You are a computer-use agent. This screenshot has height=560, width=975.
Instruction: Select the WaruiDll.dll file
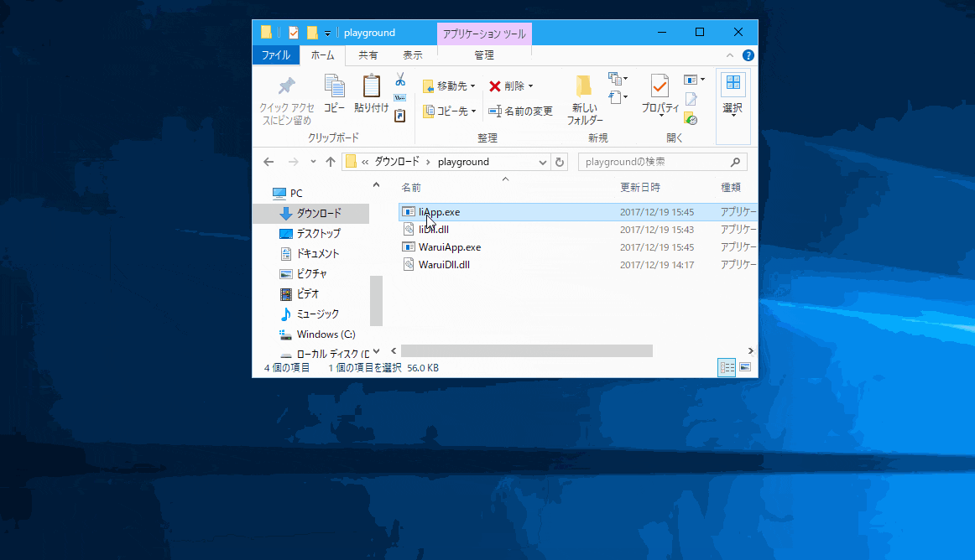[x=577, y=265]
